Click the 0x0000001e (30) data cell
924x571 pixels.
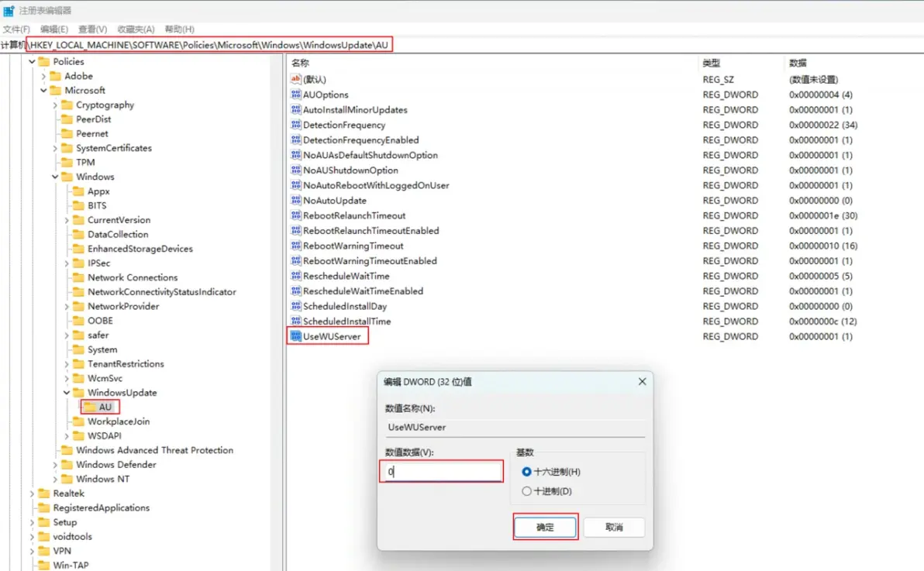823,215
